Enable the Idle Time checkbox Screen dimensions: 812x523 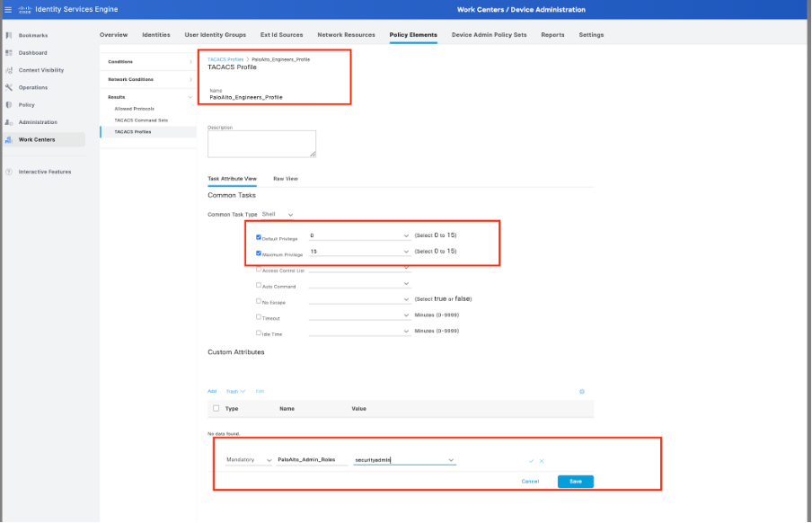(x=259, y=332)
